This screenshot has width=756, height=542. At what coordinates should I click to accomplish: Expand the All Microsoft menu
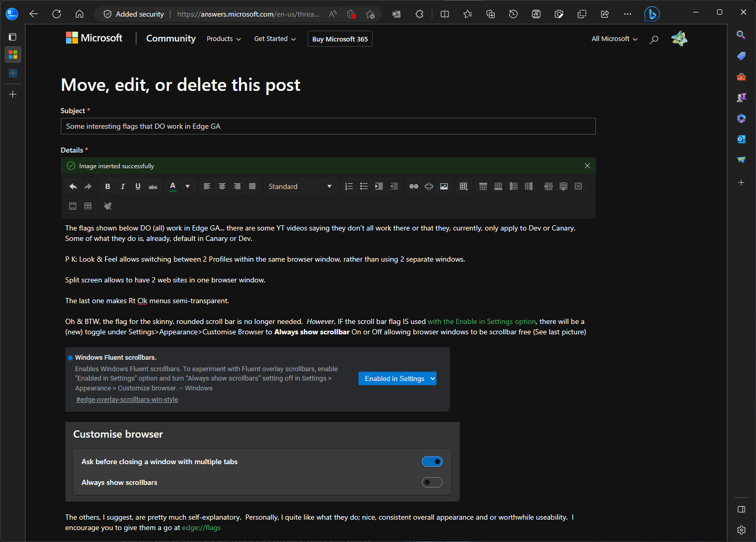click(x=614, y=39)
